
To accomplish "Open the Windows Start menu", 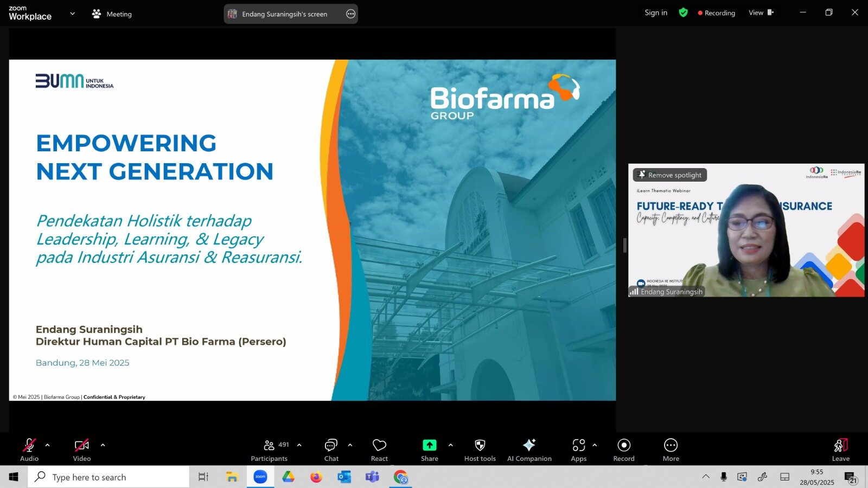I will (x=14, y=477).
